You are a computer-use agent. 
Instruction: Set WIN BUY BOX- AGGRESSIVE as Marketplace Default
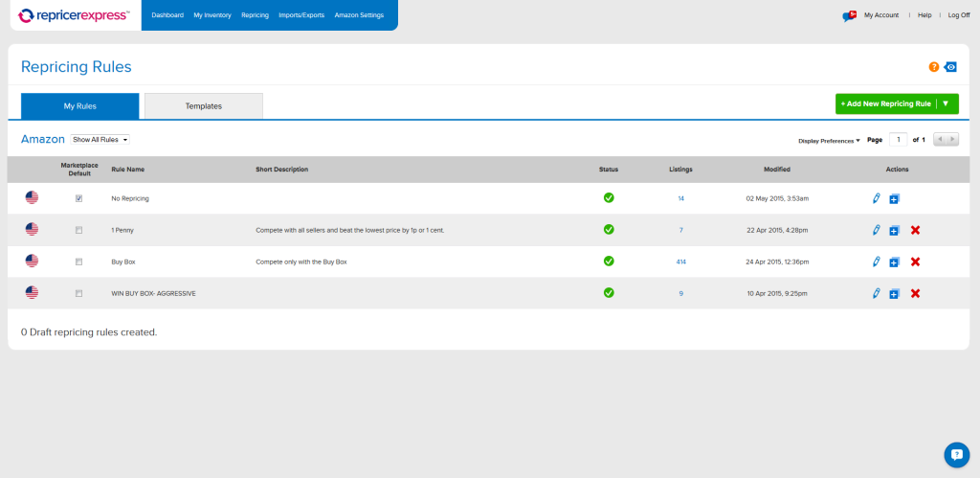78,293
